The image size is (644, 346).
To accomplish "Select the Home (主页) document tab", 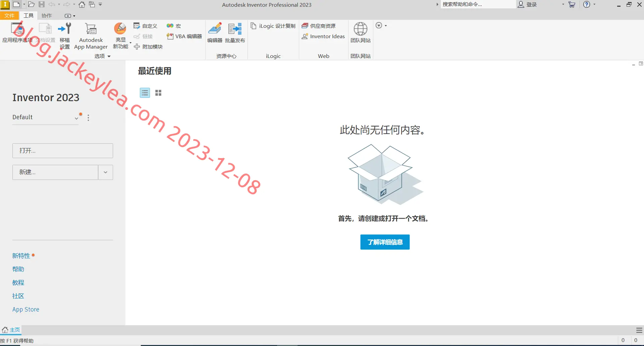I will [x=11, y=330].
